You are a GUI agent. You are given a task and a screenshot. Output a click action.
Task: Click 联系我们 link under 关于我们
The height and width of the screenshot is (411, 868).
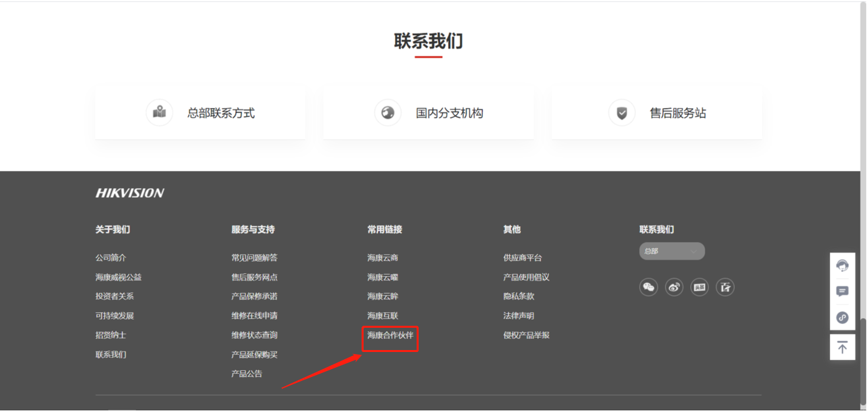coord(111,355)
